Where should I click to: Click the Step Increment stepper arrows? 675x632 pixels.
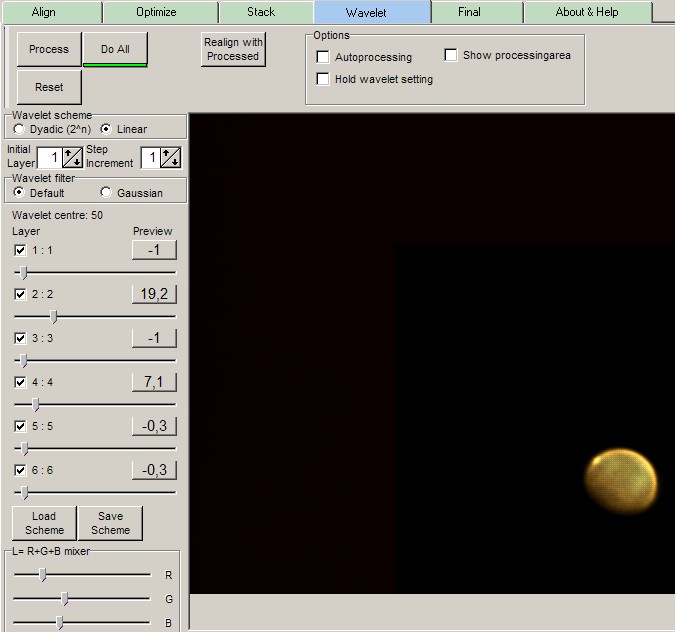(172, 157)
